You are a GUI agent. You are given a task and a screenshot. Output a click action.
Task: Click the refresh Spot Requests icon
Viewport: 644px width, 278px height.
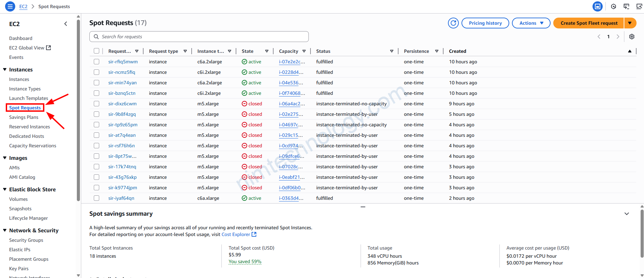point(453,23)
